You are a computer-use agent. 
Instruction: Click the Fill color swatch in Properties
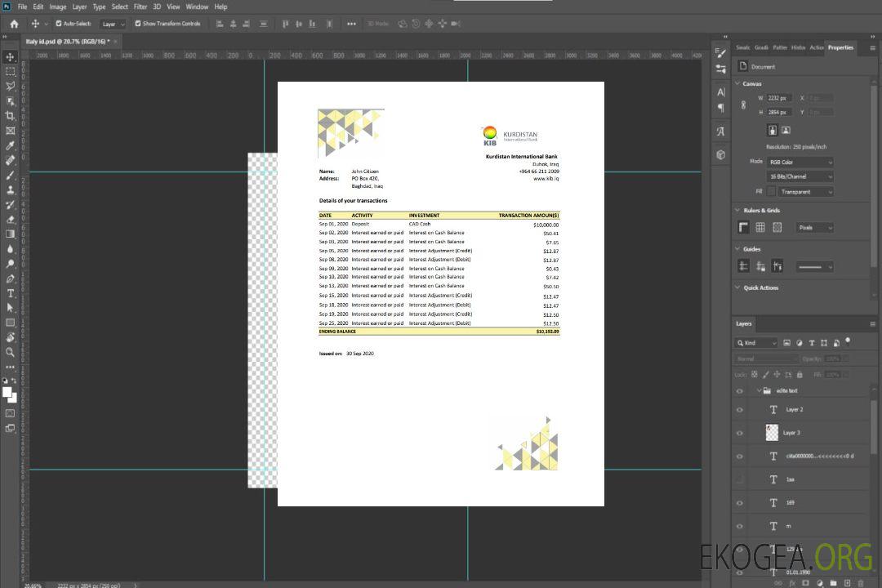(x=770, y=192)
